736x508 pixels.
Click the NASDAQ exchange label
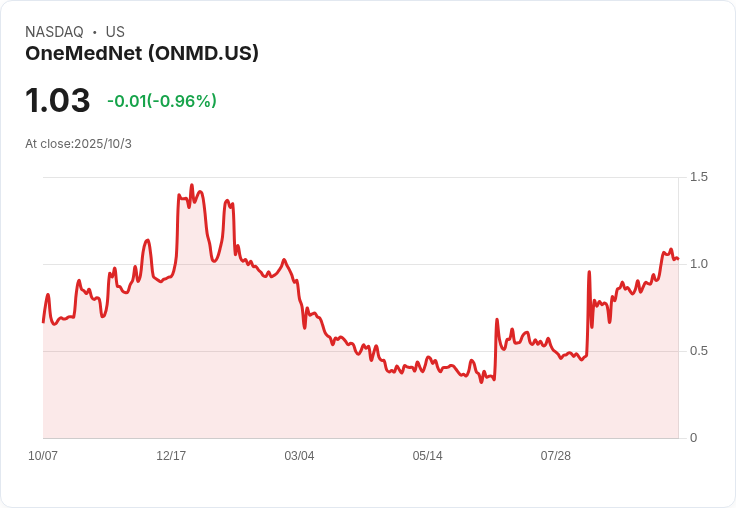coord(54,32)
